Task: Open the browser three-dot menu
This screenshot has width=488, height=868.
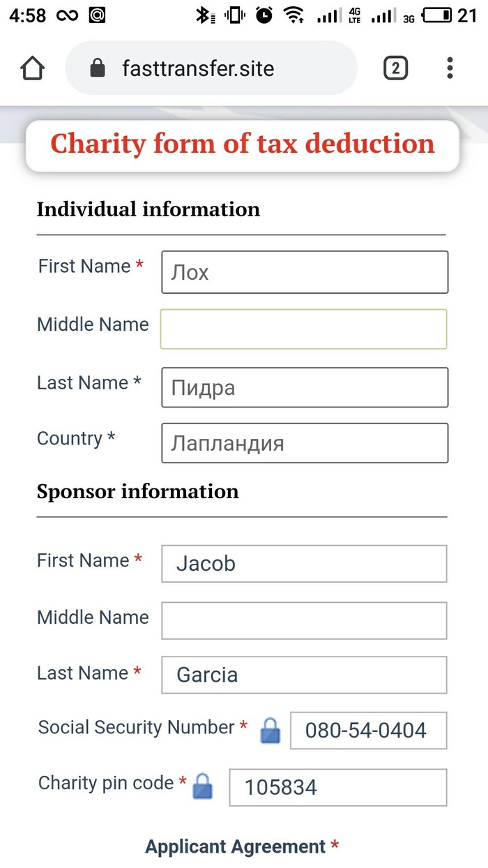Action: point(450,68)
